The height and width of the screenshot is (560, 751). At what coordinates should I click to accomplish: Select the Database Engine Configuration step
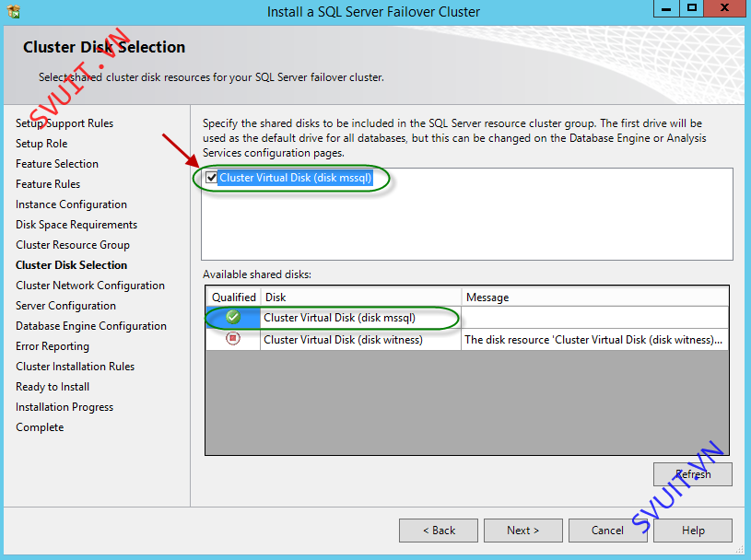point(91,326)
